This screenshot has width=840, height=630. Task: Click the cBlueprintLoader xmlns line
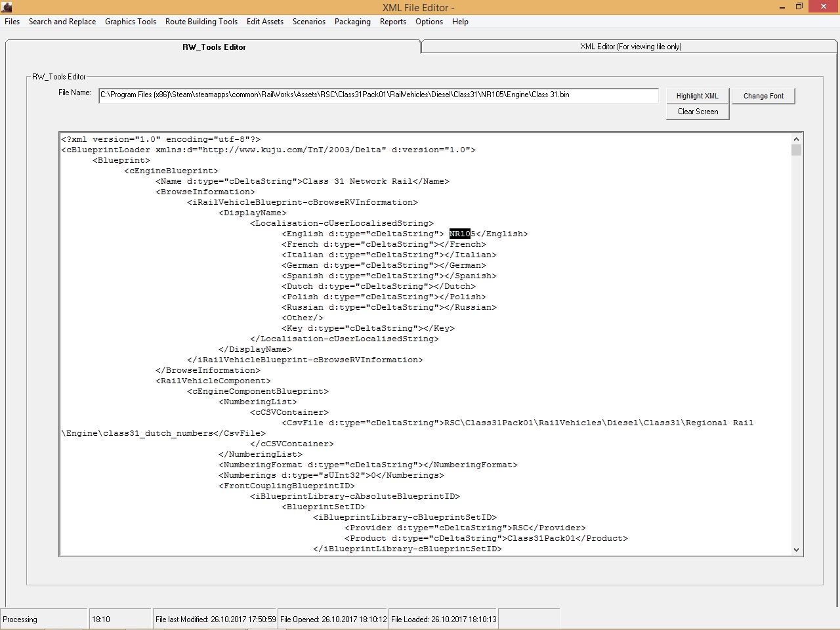(x=268, y=150)
